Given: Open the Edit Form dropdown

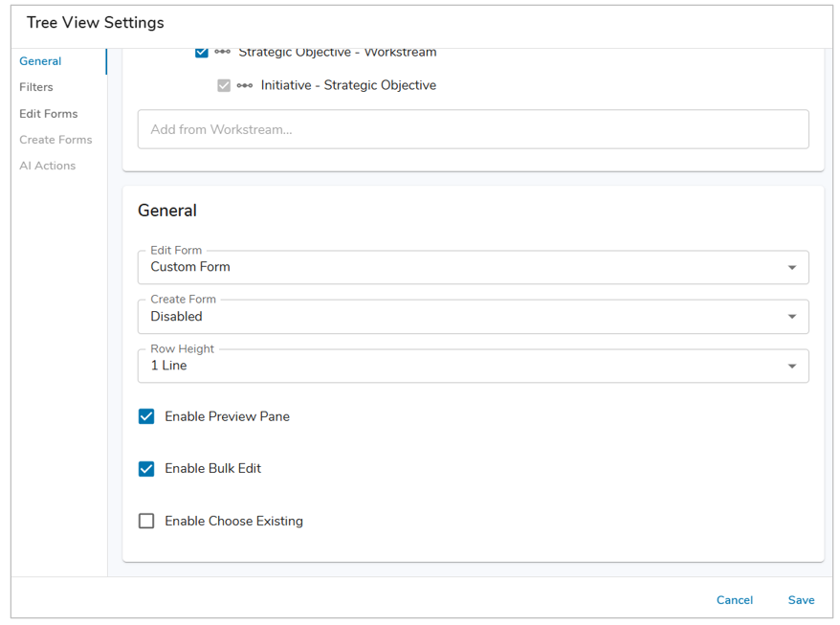Looking at the screenshot, I should (x=459, y=268).
